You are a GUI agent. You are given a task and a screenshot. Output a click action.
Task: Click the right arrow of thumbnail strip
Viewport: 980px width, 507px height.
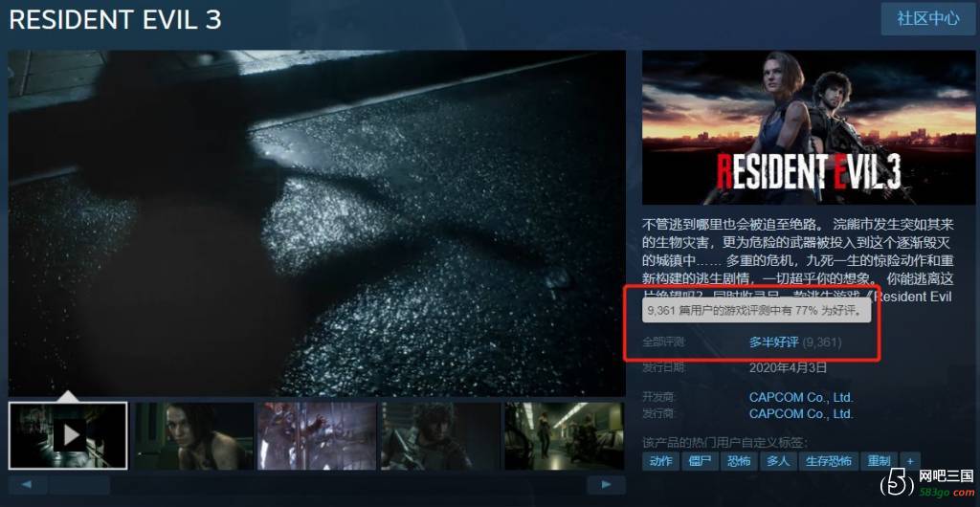606,485
